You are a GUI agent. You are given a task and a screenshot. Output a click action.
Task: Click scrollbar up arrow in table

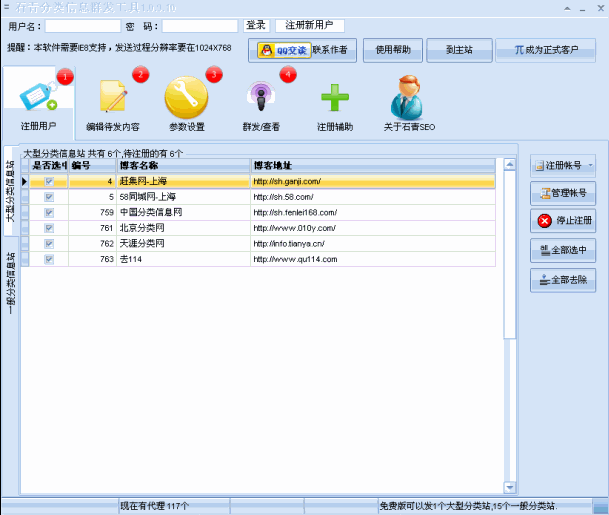point(510,165)
